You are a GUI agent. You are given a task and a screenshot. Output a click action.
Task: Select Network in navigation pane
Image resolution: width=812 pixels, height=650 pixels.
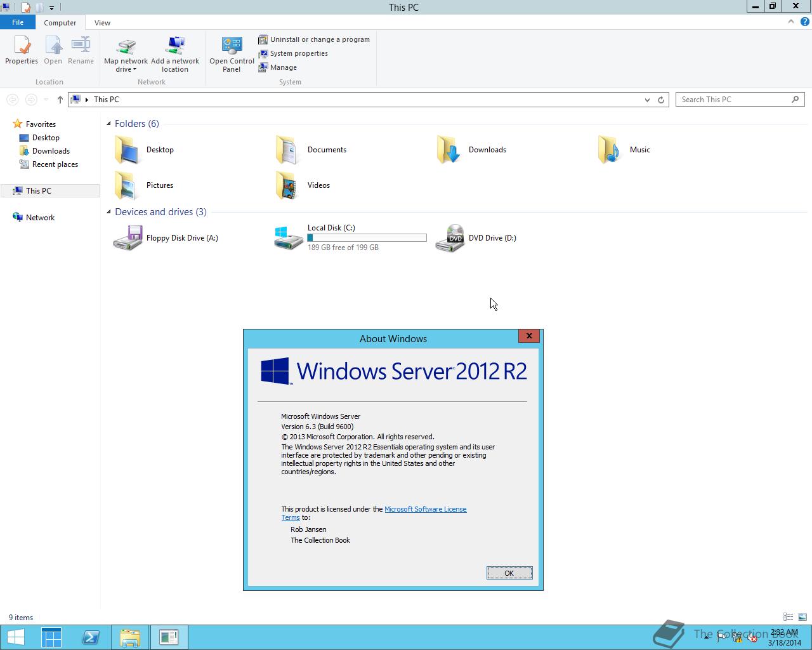pos(40,218)
